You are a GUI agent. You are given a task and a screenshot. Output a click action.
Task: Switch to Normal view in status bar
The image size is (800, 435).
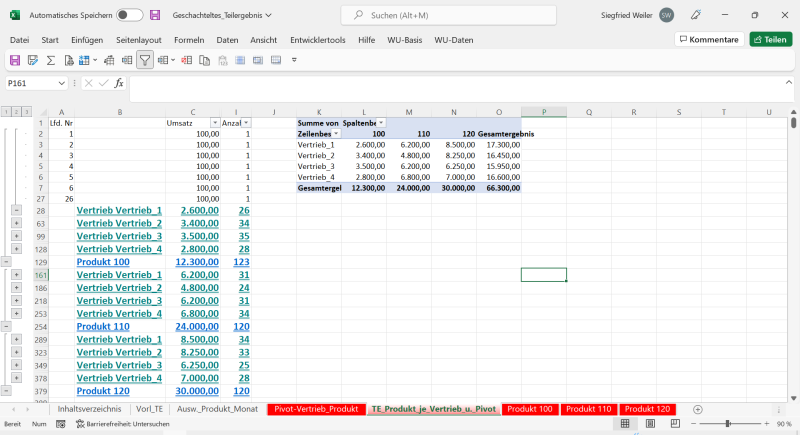[x=625, y=424]
